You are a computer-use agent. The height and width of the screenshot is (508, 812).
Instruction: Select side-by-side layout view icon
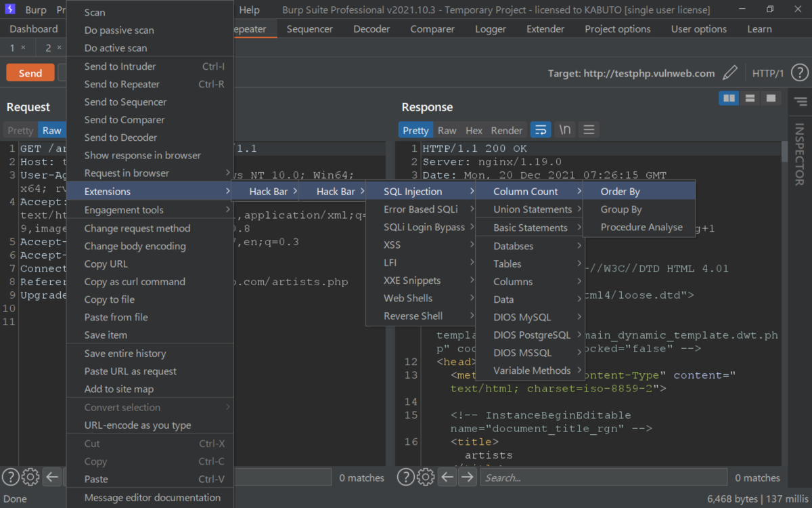(x=729, y=99)
